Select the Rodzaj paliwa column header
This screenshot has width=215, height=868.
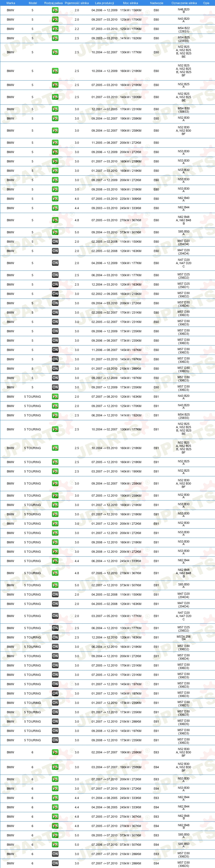53,3
